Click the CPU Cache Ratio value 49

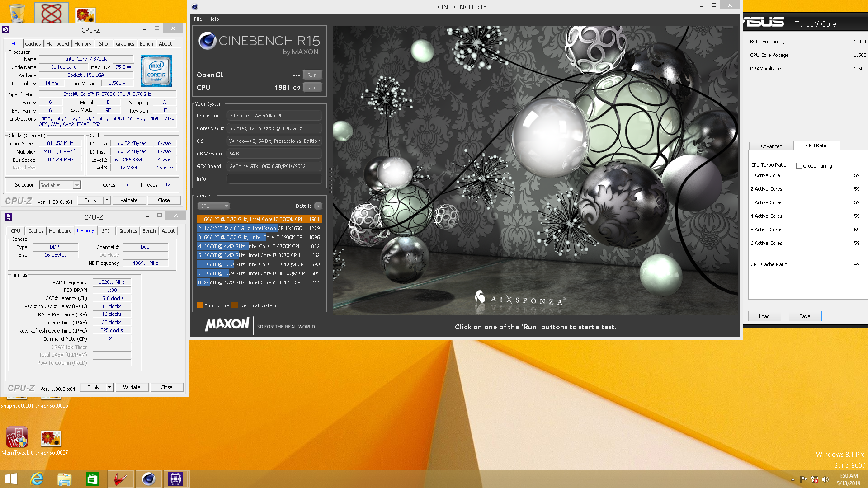click(857, 264)
